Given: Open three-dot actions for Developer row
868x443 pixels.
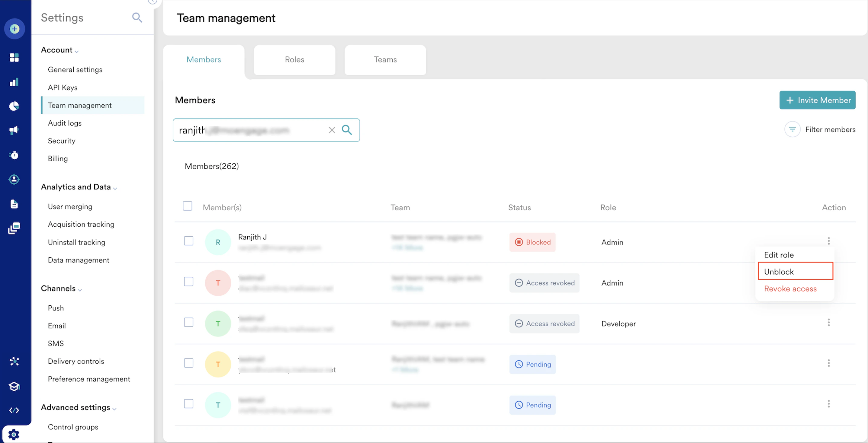Looking at the screenshot, I should 828,323.
